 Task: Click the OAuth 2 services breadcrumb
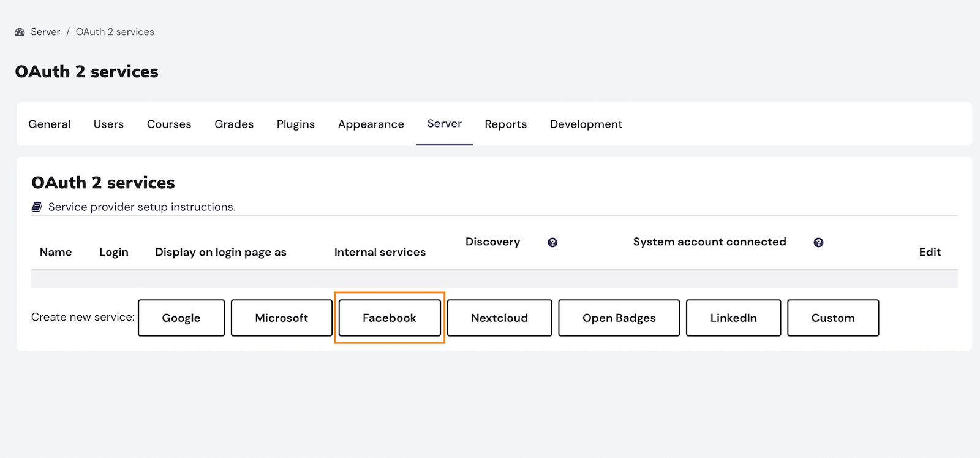point(115,32)
